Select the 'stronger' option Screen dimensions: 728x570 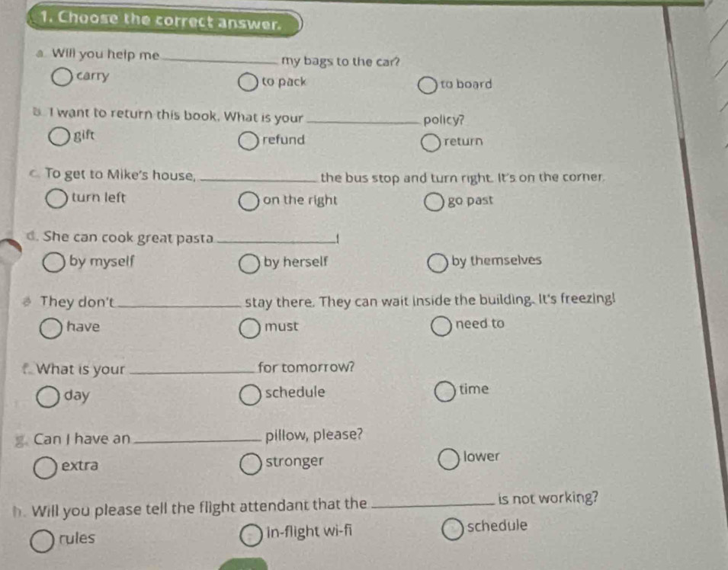click(251, 464)
